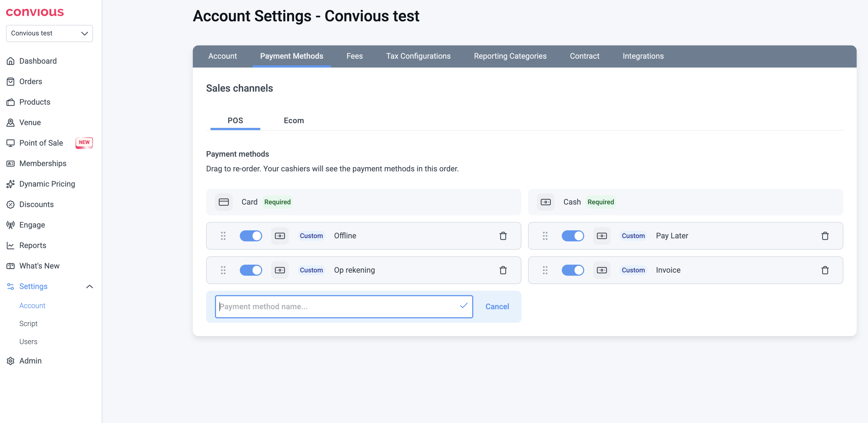
Task: Switch to the Ecom sales channel tab
Action: click(294, 120)
